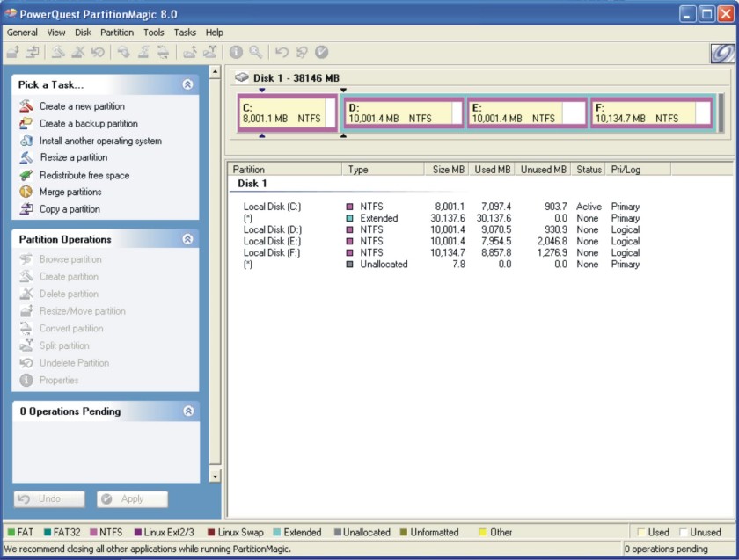Screen dimensions: 739x560
Task: Click the Browse partition icon
Action: [26, 259]
